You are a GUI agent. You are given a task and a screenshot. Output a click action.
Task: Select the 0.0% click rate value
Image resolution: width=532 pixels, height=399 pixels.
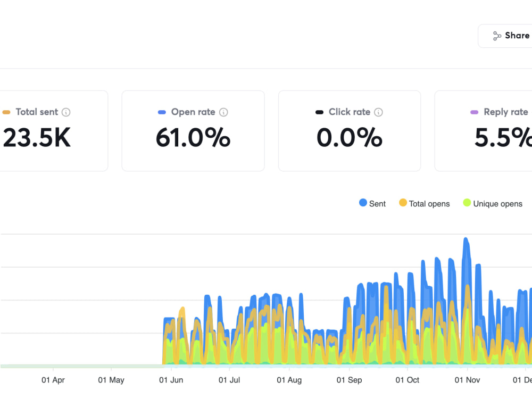tap(350, 138)
